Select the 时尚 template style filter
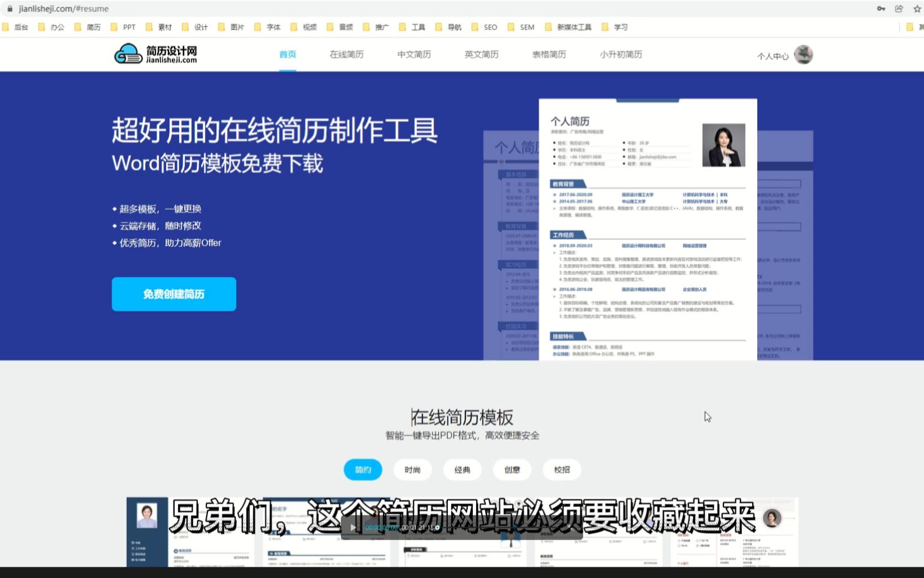The height and width of the screenshot is (578, 924). coord(412,469)
